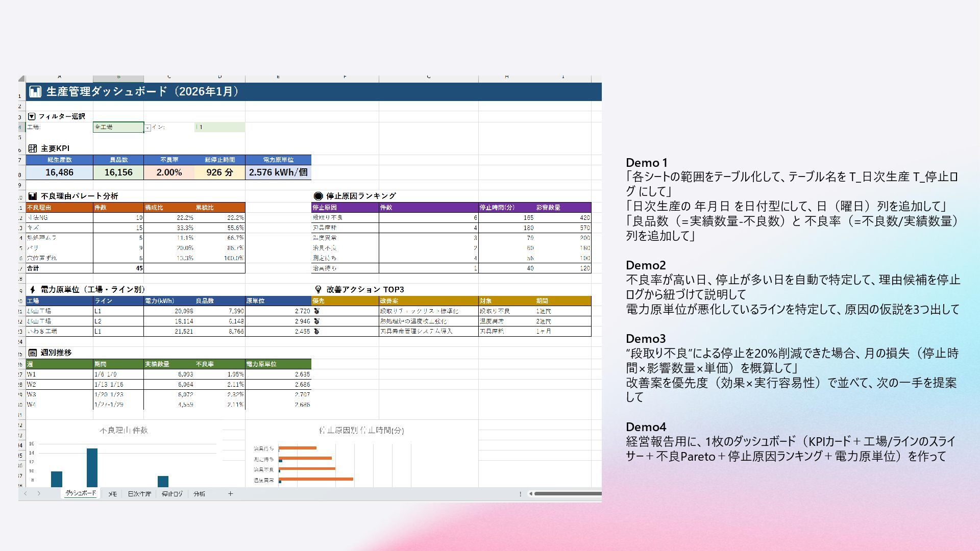The image size is (980, 551).
Task: Click the horizontal scrollbar at sheet bottom
Action: 567,494
